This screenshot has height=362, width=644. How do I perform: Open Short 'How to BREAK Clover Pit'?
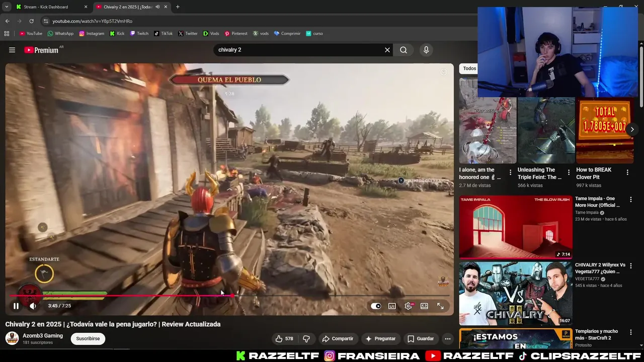tap(605, 130)
